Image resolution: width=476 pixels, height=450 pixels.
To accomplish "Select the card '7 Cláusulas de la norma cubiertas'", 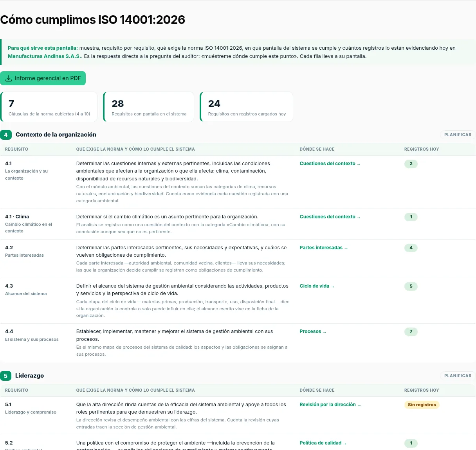I will click(x=49, y=107).
